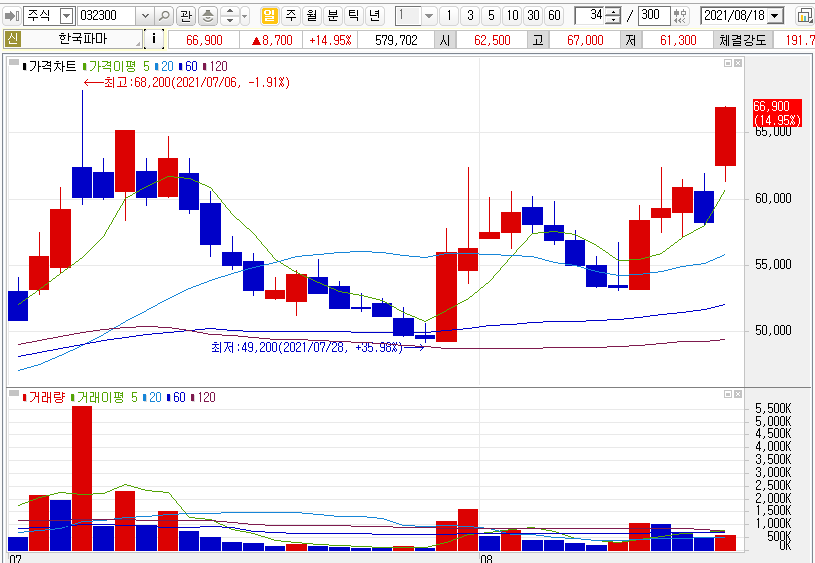Click the 거래량 volume legend label

45,398
